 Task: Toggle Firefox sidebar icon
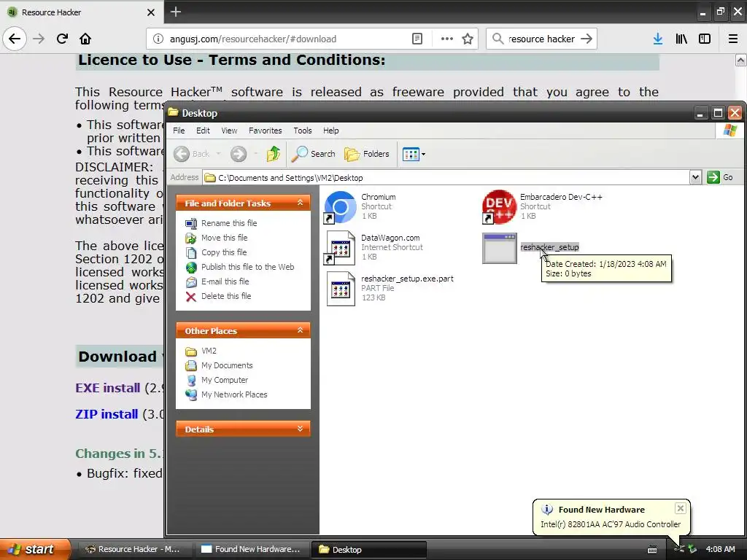click(705, 39)
